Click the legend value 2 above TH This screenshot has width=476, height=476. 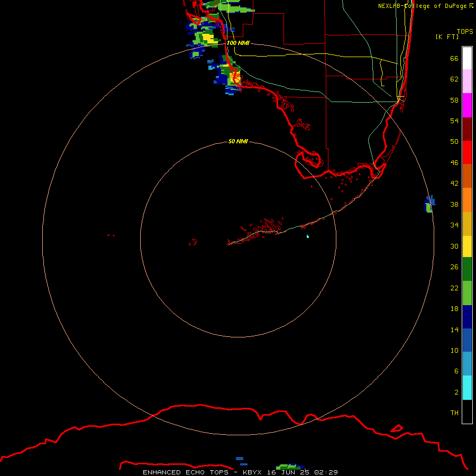[456, 392]
